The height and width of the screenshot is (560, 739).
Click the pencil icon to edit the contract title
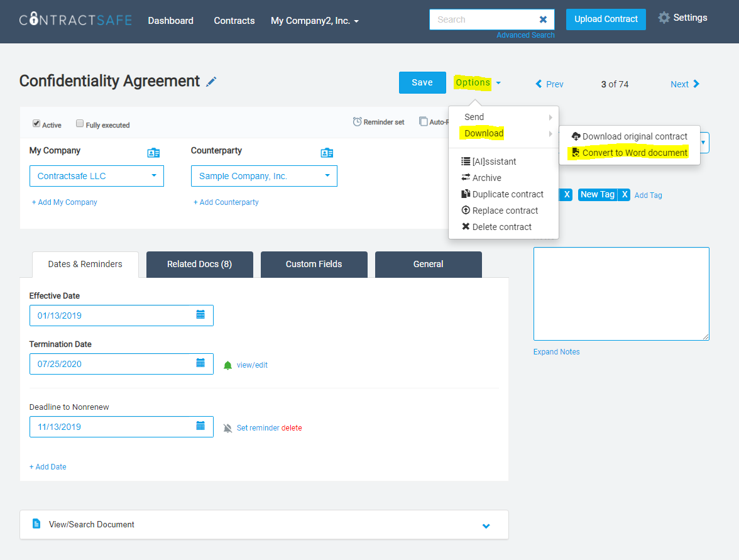coord(211,82)
